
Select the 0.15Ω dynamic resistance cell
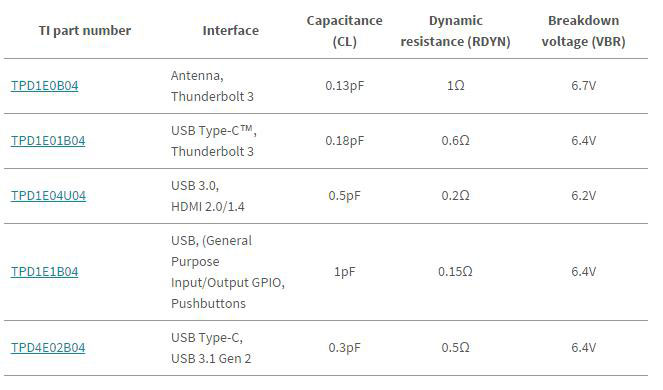455,272
